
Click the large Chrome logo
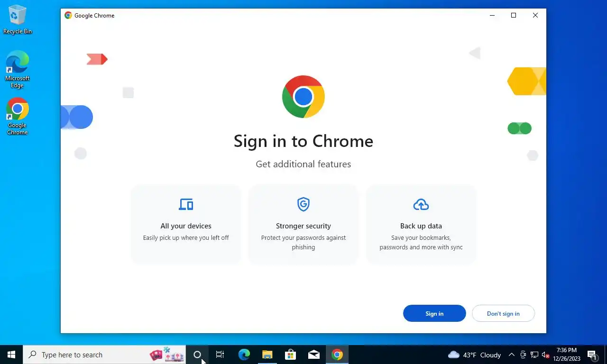[303, 97]
